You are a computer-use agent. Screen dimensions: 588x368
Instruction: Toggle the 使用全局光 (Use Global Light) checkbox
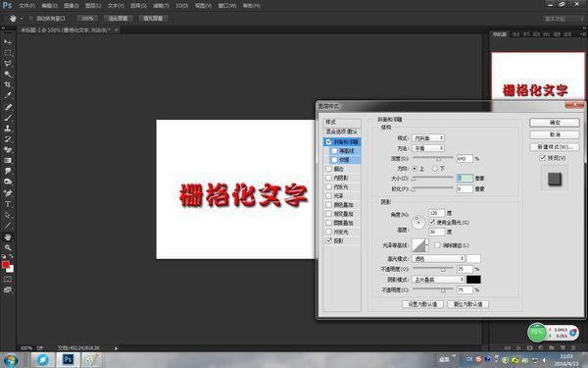(x=432, y=223)
